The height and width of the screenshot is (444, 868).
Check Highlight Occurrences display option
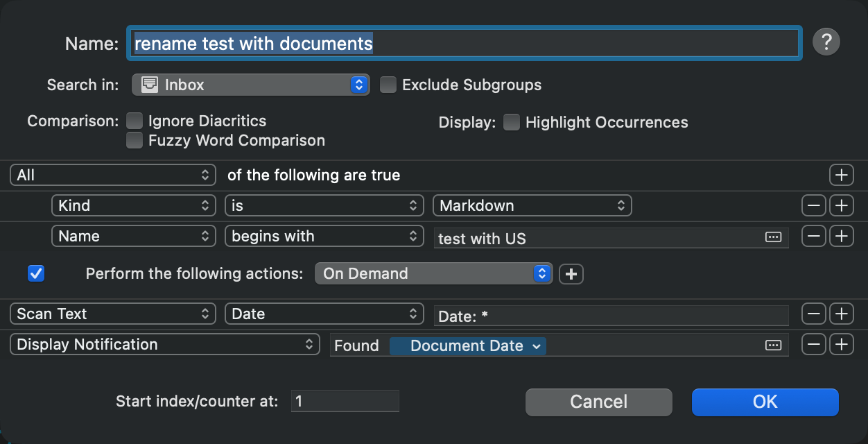point(512,123)
